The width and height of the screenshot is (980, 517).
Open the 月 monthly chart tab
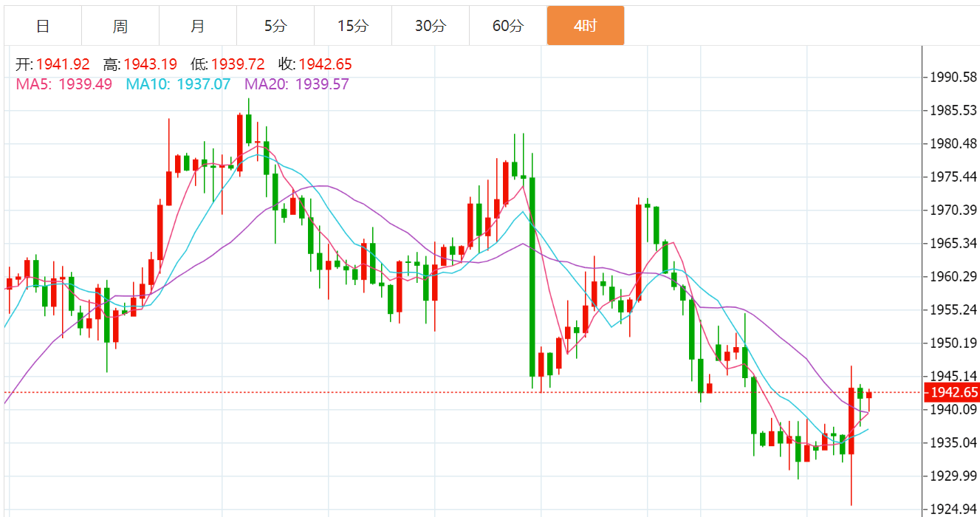click(x=198, y=26)
